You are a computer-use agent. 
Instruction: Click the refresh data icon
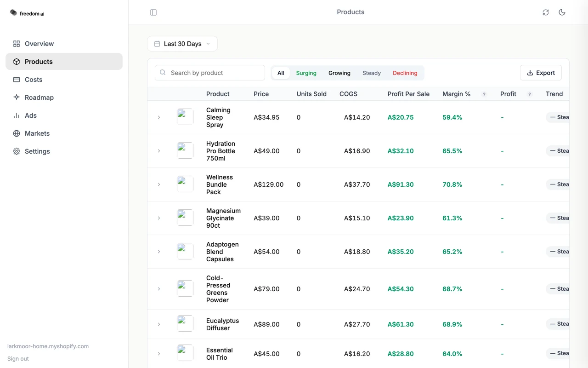pos(546,12)
